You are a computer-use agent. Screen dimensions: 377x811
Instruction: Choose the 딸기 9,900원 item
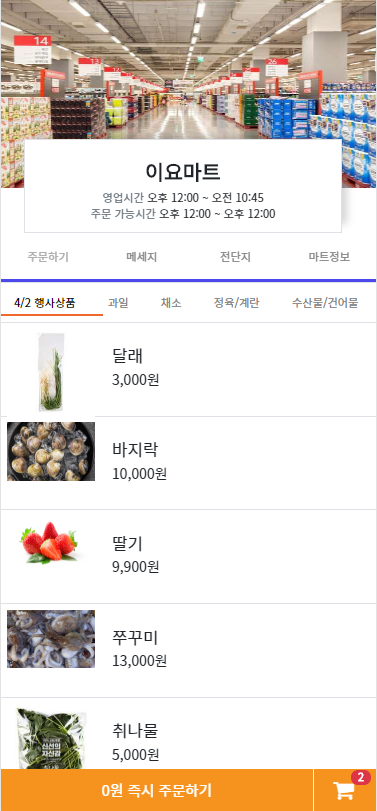188,557
